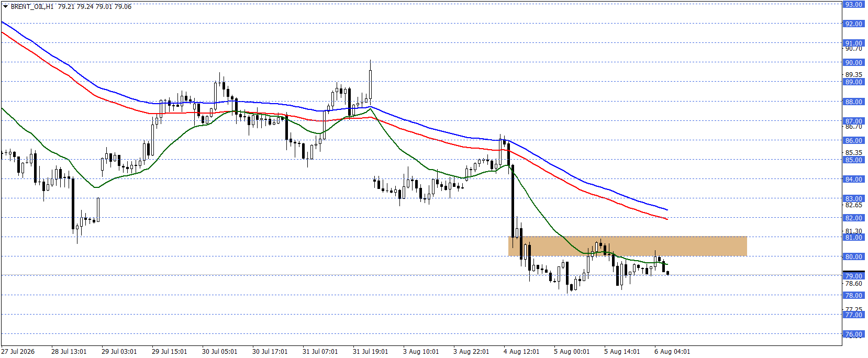Click the 76.00 price level label
This screenshot has height=358, width=868.
tap(853, 334)
